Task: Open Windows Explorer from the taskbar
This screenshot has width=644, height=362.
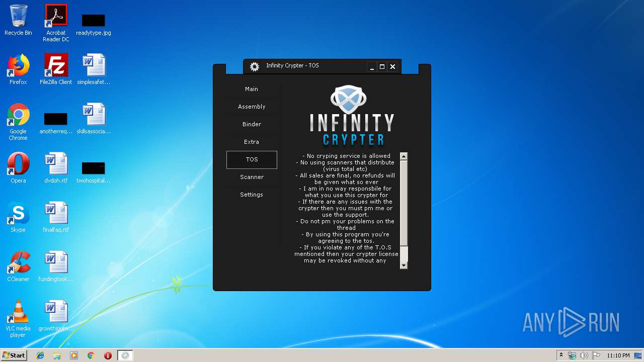Action: pyautogui.click(x=57, y=355)
